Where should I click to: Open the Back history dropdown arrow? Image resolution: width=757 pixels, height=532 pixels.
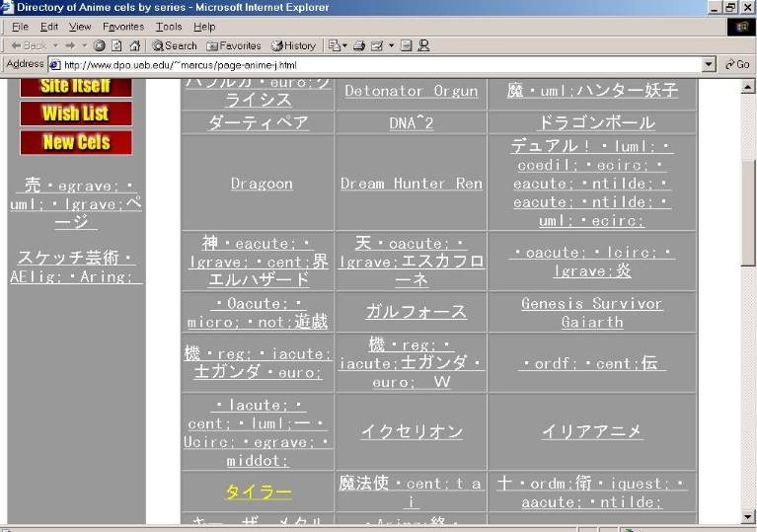56,45
